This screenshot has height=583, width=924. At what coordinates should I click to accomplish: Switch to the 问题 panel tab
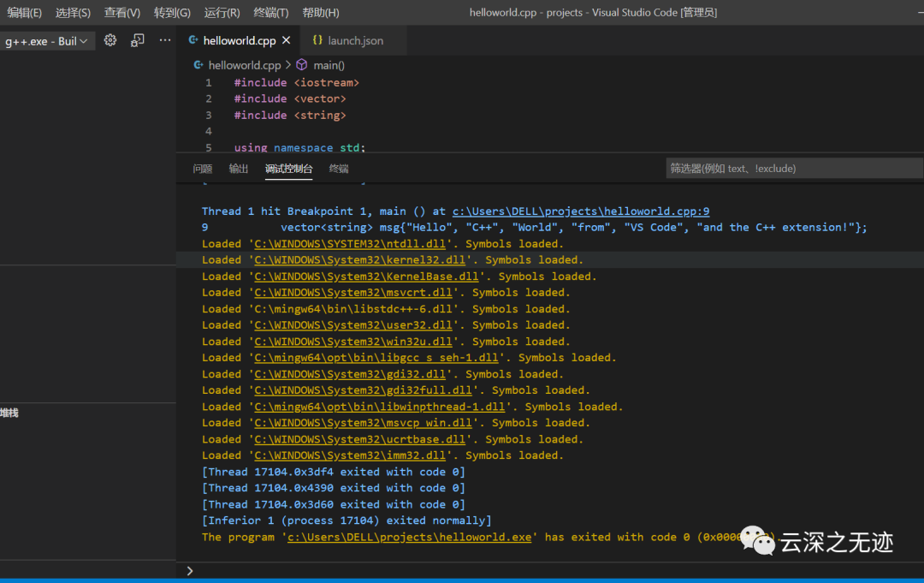coord(203,169)
